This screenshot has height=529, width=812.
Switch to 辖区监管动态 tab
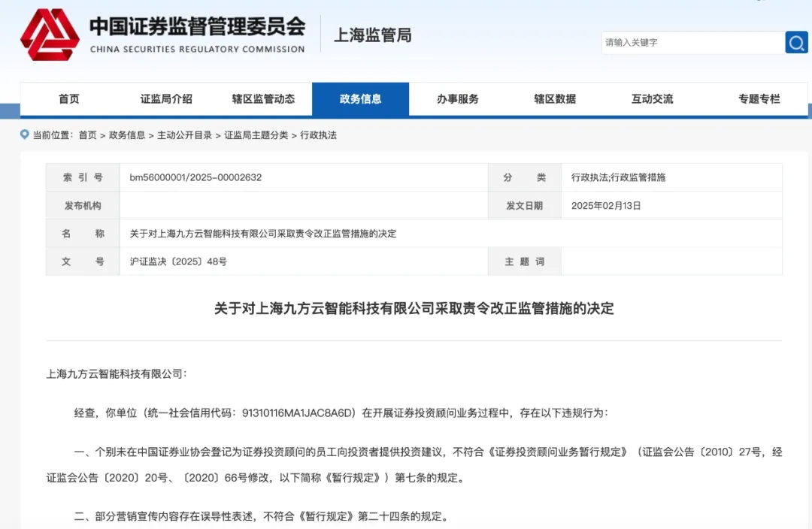[263, 99]
